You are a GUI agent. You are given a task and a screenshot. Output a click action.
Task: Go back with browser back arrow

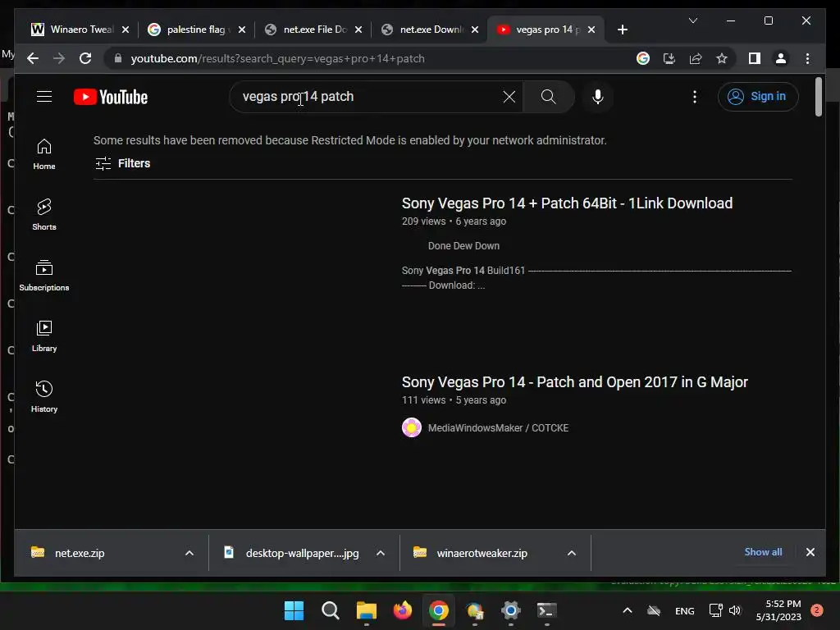(33, 58)
